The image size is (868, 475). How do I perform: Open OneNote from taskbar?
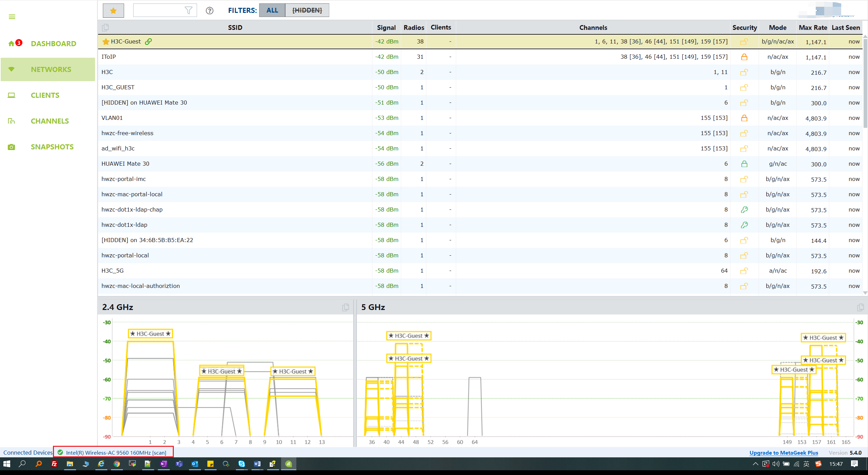tap(164, 464)
